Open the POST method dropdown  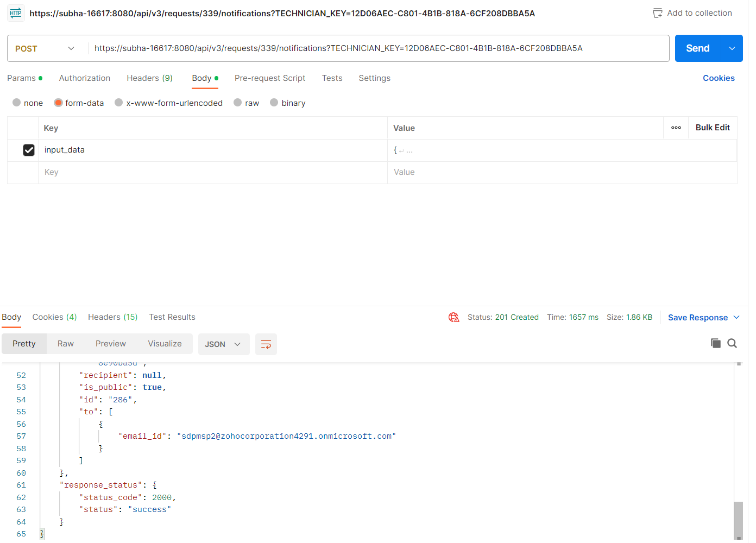(x=46, y=48)
